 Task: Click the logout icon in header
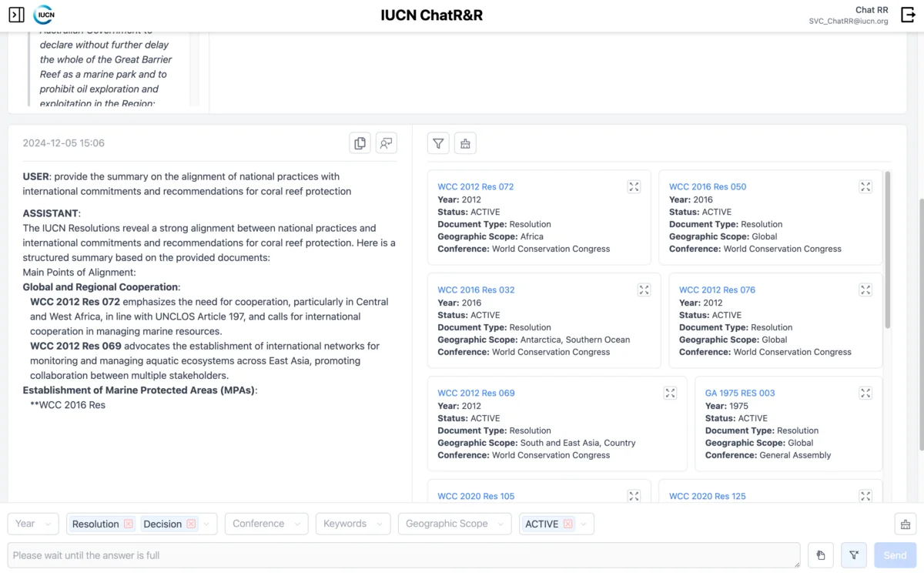[907, 15]
